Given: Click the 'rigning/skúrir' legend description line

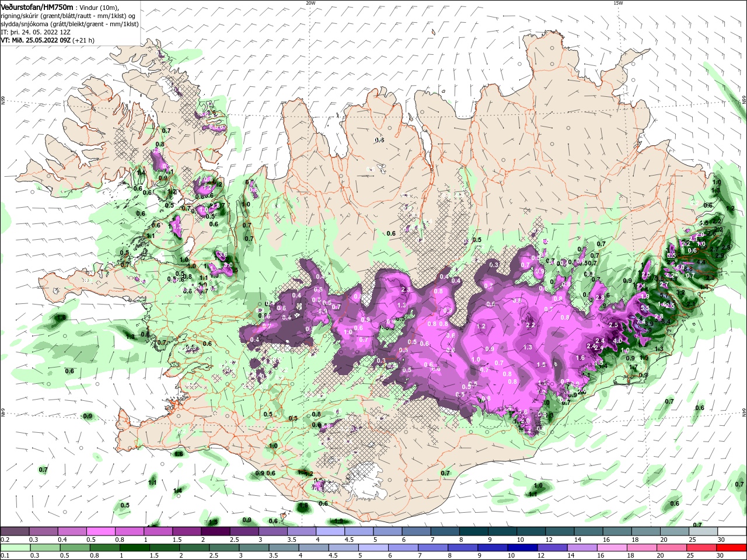Looking at the screenshot, I should point(69,16).
